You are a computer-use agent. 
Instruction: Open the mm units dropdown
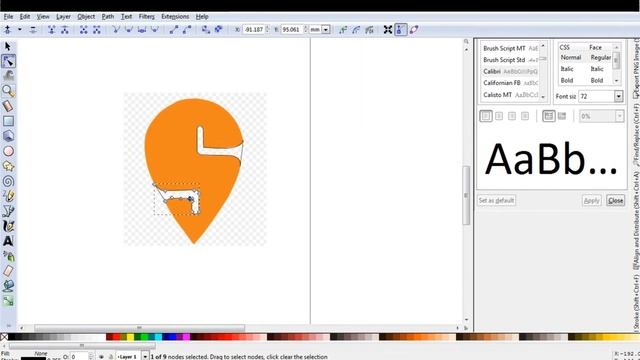[x=326, y=29]
